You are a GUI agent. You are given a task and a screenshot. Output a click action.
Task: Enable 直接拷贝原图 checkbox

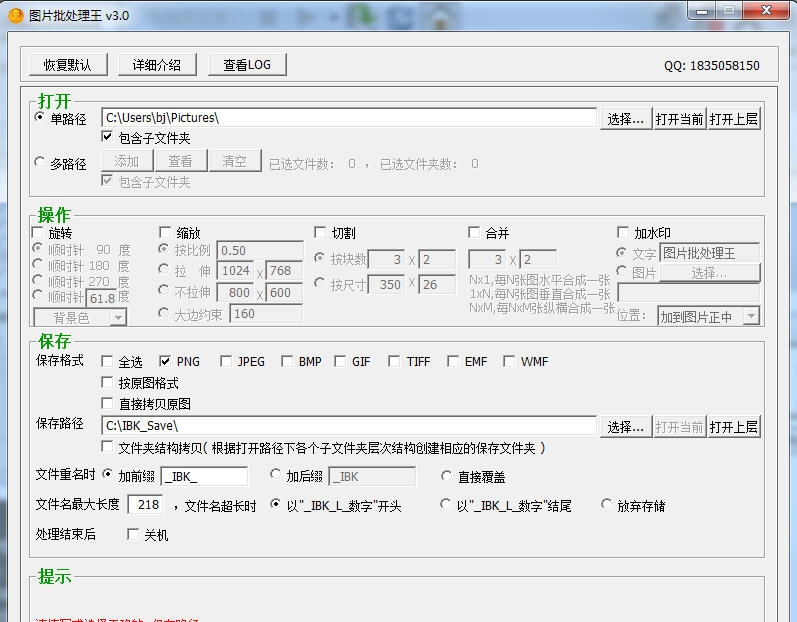click(x=107, y=403)
